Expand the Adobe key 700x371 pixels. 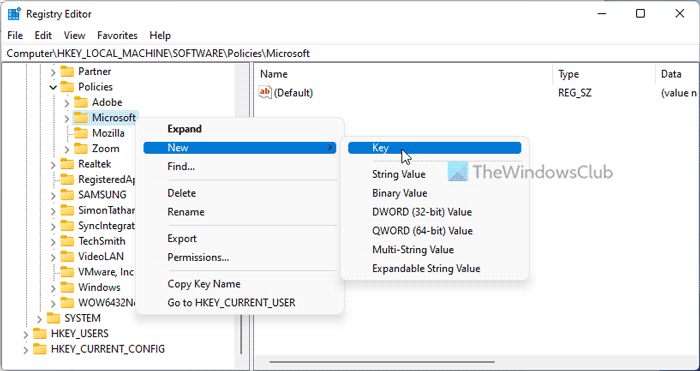click(x=67, y=102)
